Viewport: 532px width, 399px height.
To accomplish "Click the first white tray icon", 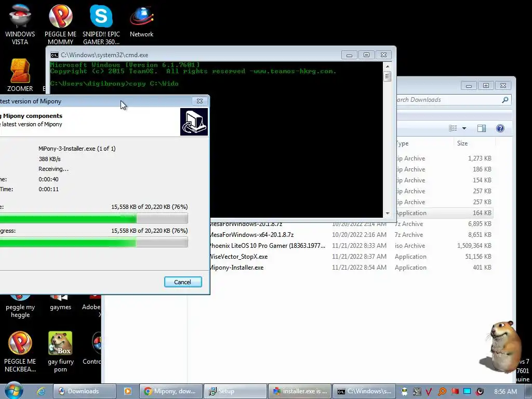I will click(x=404, y=392).
